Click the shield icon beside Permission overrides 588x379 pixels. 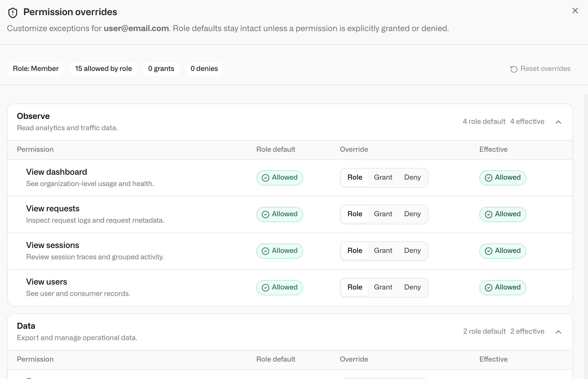(13, 12)
